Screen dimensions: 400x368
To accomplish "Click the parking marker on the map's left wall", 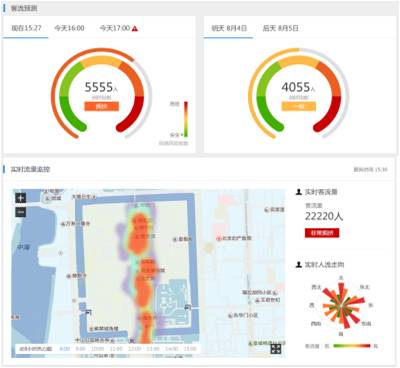I will [x=88, y=312].
